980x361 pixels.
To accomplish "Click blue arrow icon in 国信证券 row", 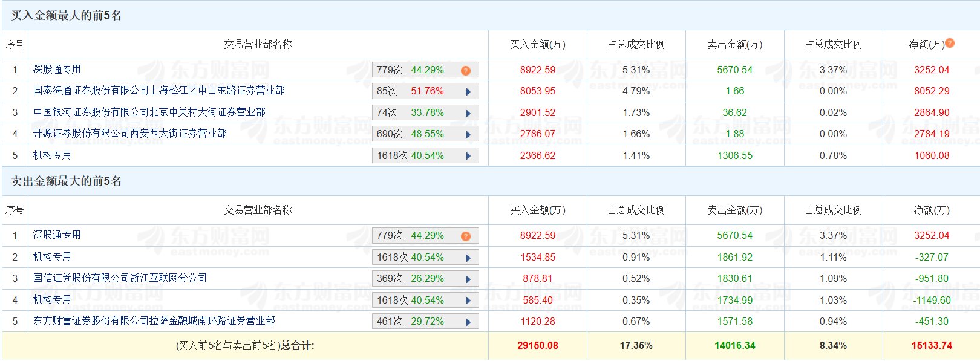I will [468, 279].
